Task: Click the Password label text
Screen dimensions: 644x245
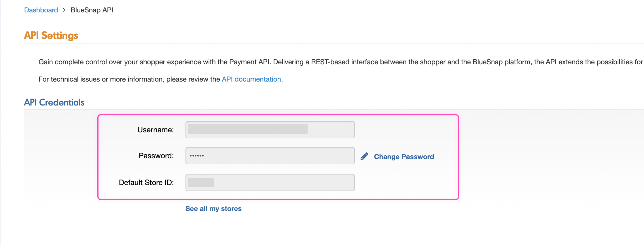Action: pos(156,156)
